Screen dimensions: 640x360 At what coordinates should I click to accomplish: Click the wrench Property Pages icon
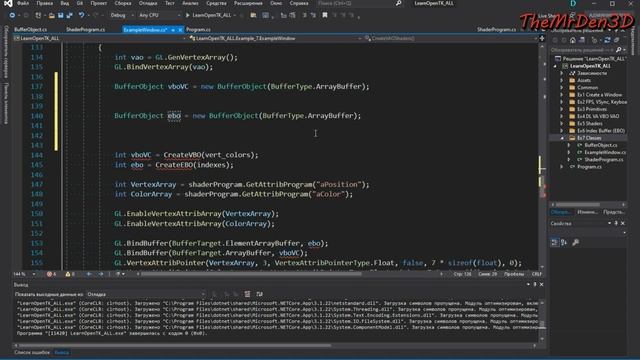pos(576,242)
